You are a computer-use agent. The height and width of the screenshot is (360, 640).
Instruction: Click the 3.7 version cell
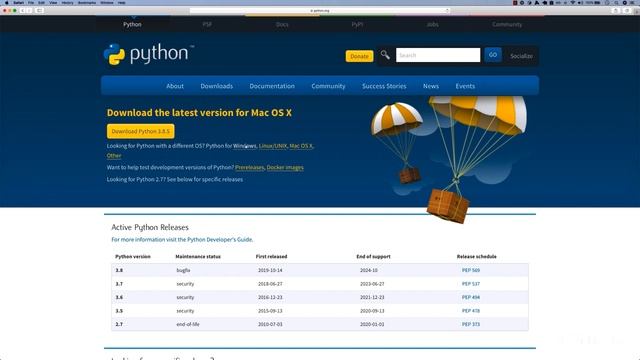[x=119, y=284]
